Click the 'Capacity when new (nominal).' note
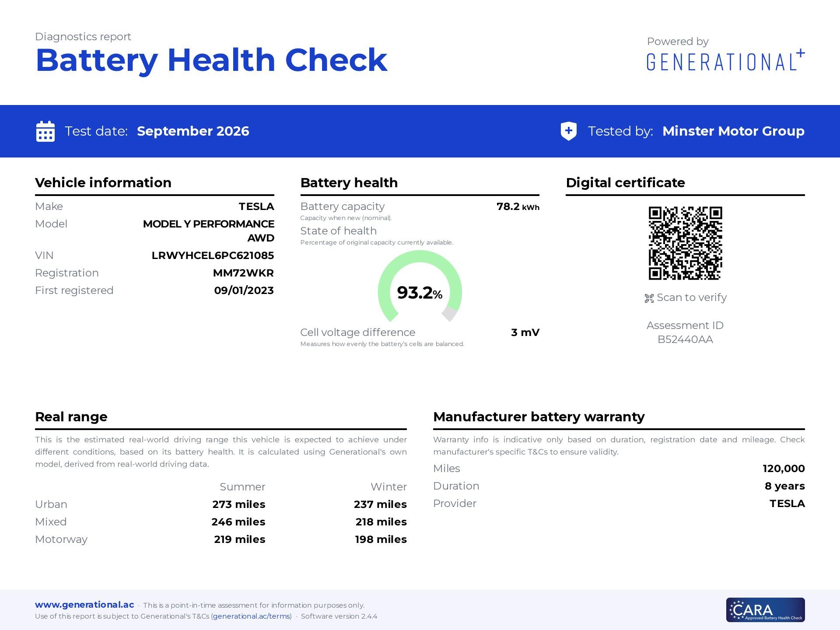Viewport: 840px width, 630px height. (x=346, y=218)
